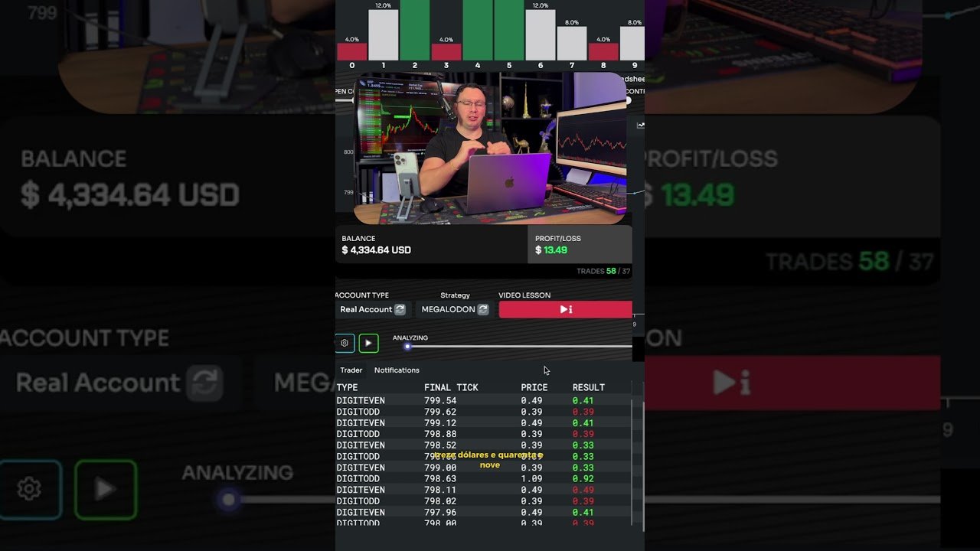980x551 pixels.
Task: Click the presenter webcam video feed
Action: (490, 149)
